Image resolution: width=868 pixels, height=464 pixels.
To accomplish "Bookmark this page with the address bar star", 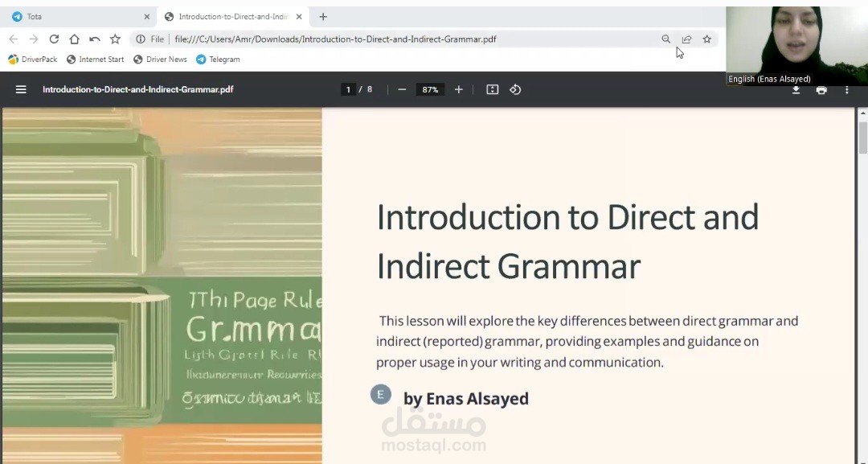I will click(x=707, y=39).
